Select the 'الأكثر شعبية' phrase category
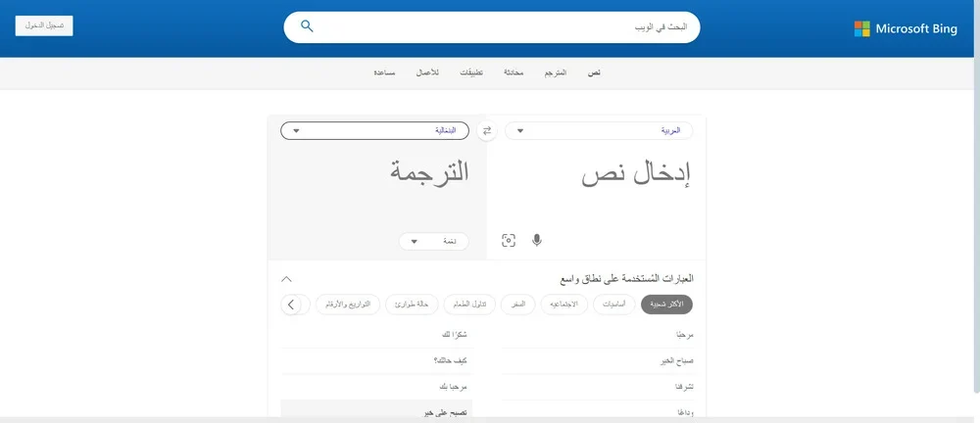This screenshot has width=980, height=423. click(x=666, y=305)
